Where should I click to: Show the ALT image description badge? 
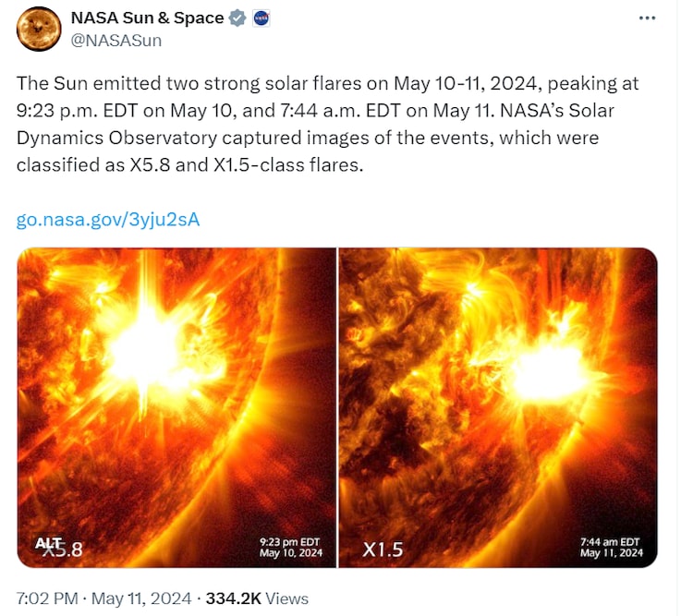coord(48,543)
